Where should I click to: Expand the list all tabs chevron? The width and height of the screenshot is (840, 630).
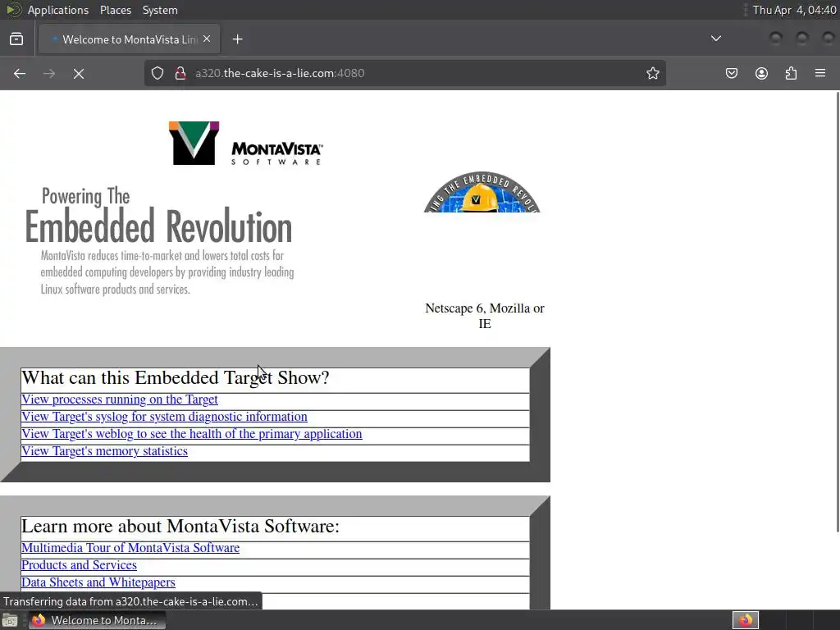(715, 39)
